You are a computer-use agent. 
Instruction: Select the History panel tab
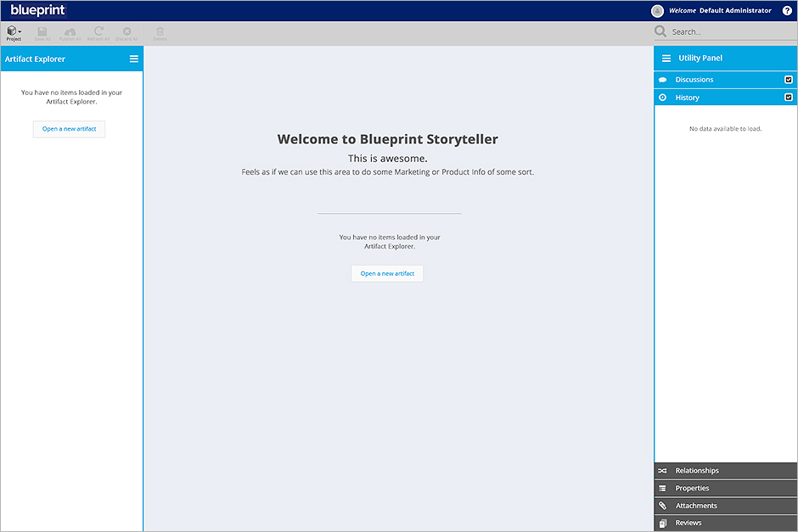pyautogui.click(x=725, y=98)
